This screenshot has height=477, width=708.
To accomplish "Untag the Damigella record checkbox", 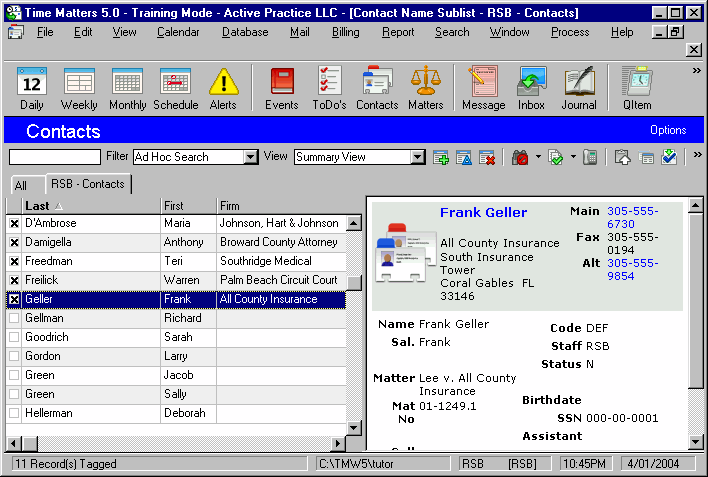I will (14, 243).
